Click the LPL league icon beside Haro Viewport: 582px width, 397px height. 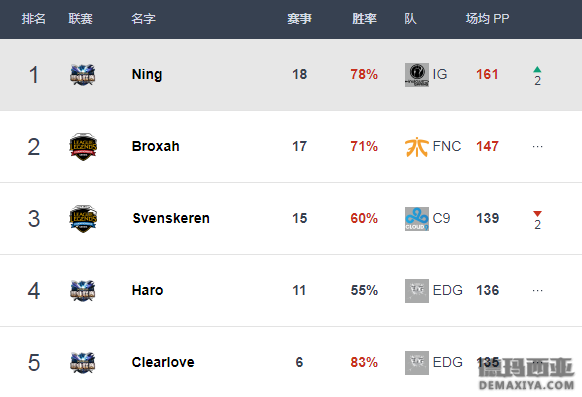click(x=83, y=291)
